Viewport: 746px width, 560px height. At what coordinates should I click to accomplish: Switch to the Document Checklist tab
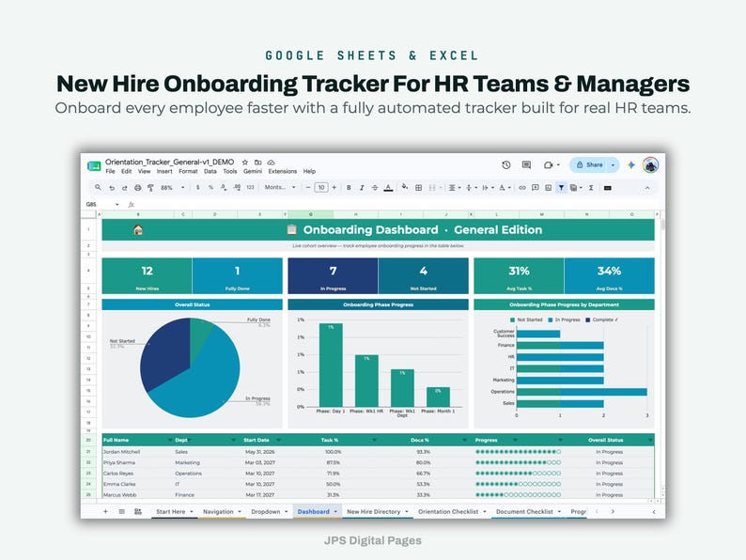coord(524,512)
